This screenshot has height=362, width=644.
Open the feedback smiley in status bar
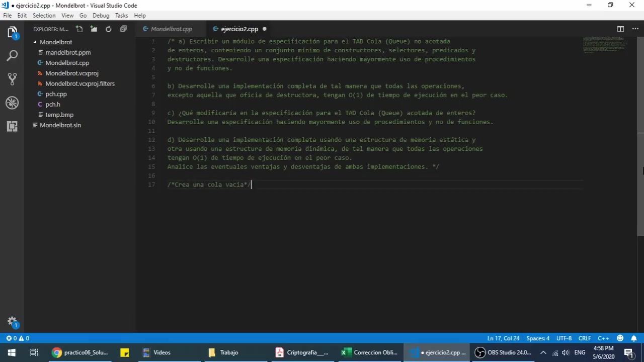point(620,338)
